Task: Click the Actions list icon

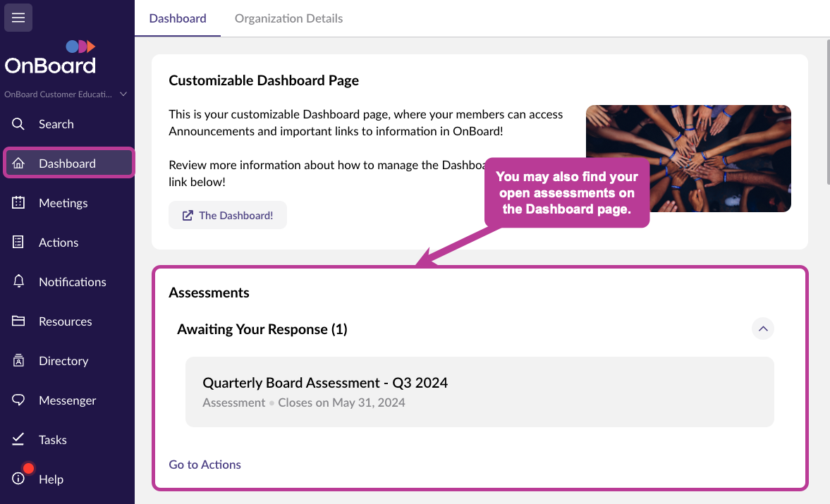Action: point(18,242)
